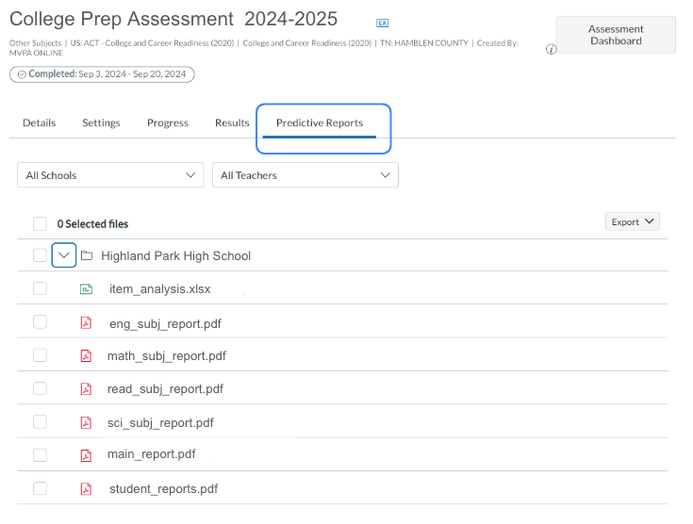Open the All Schools dropdown
This screenshot has width=693, height=524.
(x=111, y=175)
